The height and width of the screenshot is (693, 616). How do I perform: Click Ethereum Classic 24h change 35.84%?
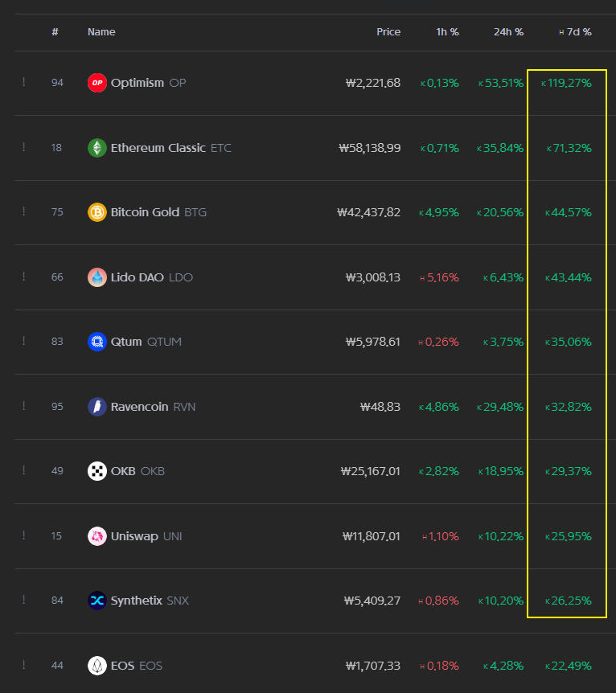tap(500, 148)
